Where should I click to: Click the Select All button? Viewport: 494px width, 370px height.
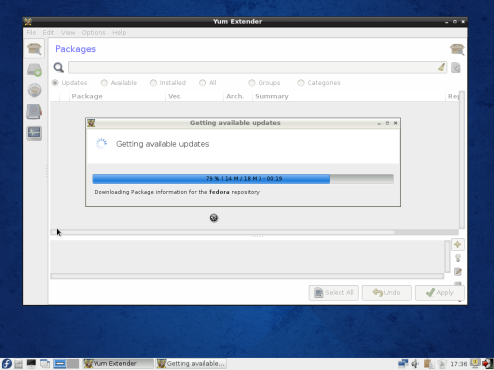coord(333,293)
